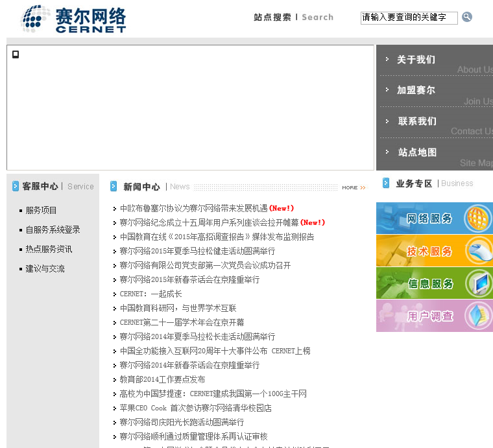Viewport: 493px width, 448px height.
Task: Open news 赛尔网络2014年新春茶话会在京隆重举行
Action: (189, 366)
